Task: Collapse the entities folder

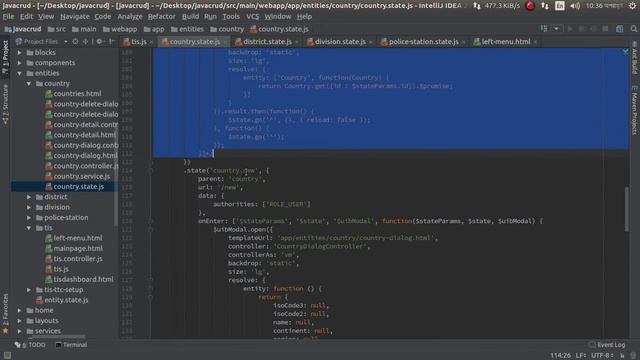Action: [19, 73]
